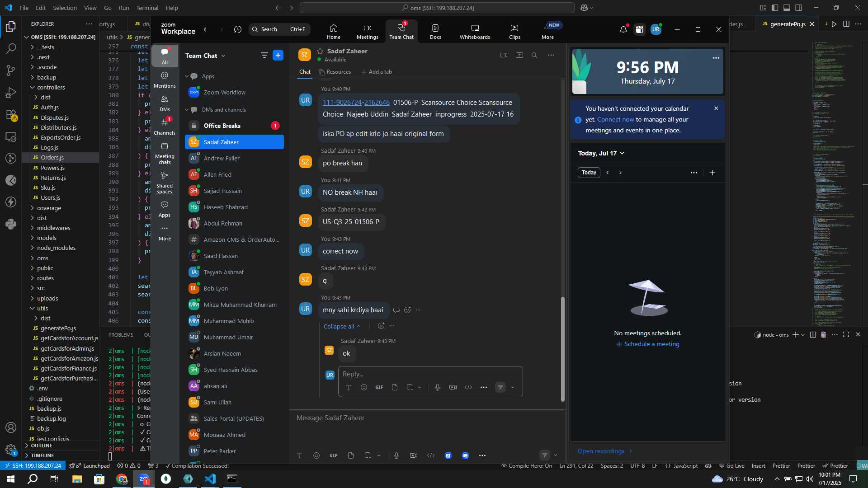Screen dimensions: 868x488
Task: Open Team Chat filter icon
Action: (x=264, y=55)
